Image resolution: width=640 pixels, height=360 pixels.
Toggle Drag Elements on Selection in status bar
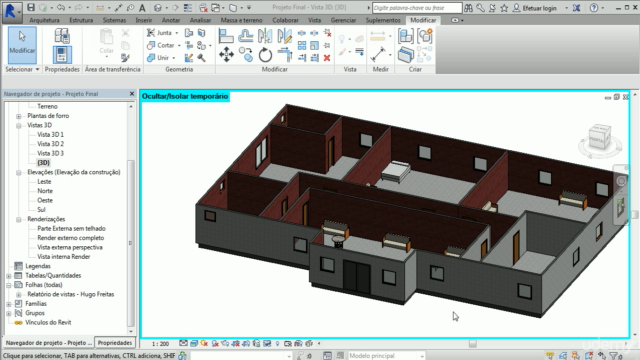(602, 356)
